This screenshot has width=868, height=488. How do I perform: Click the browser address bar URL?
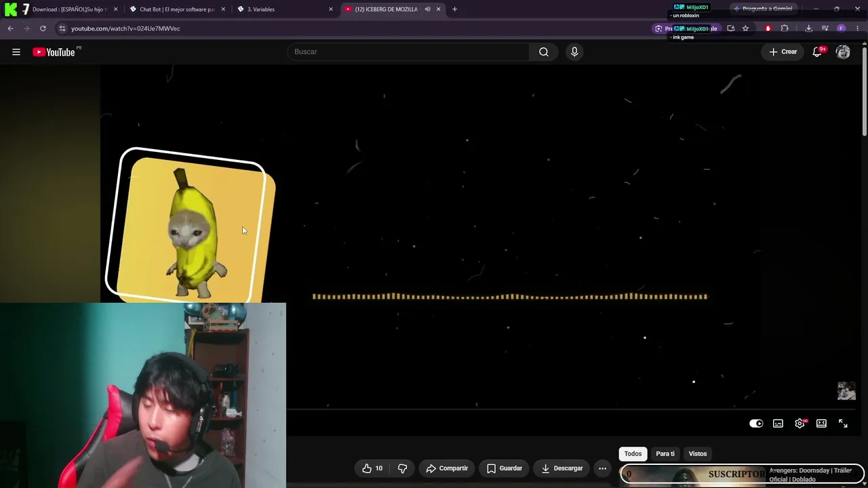click(x=125, y=28)
